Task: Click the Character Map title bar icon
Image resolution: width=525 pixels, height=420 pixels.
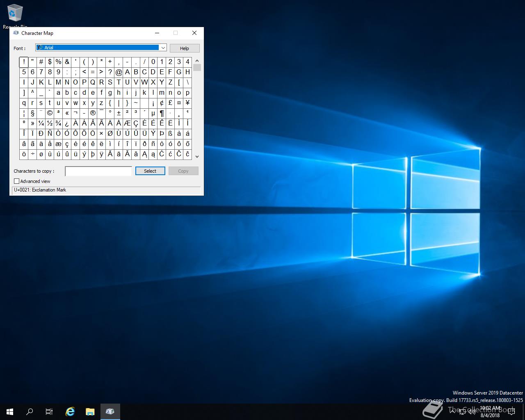Action: (x=16, y=33)
